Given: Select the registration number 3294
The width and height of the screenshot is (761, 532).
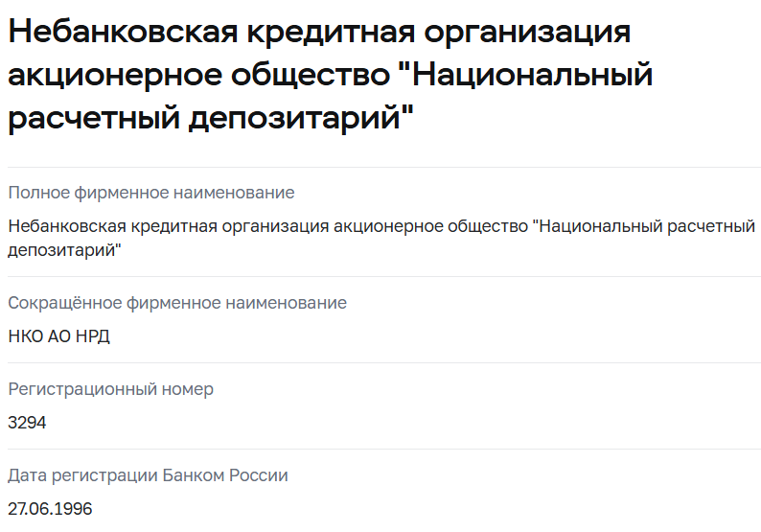Looking at the screenshot, I should tap(27, 423).
